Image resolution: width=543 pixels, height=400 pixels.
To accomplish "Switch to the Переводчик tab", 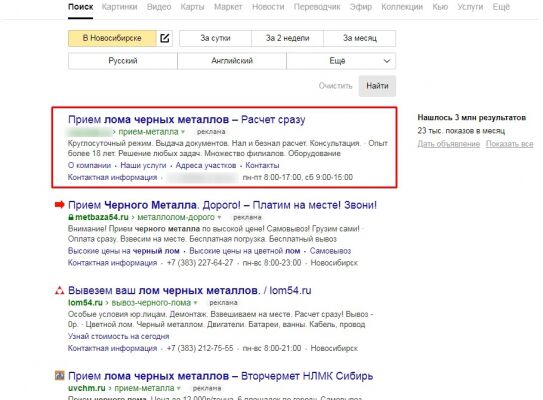I will [x=317, y=7].
